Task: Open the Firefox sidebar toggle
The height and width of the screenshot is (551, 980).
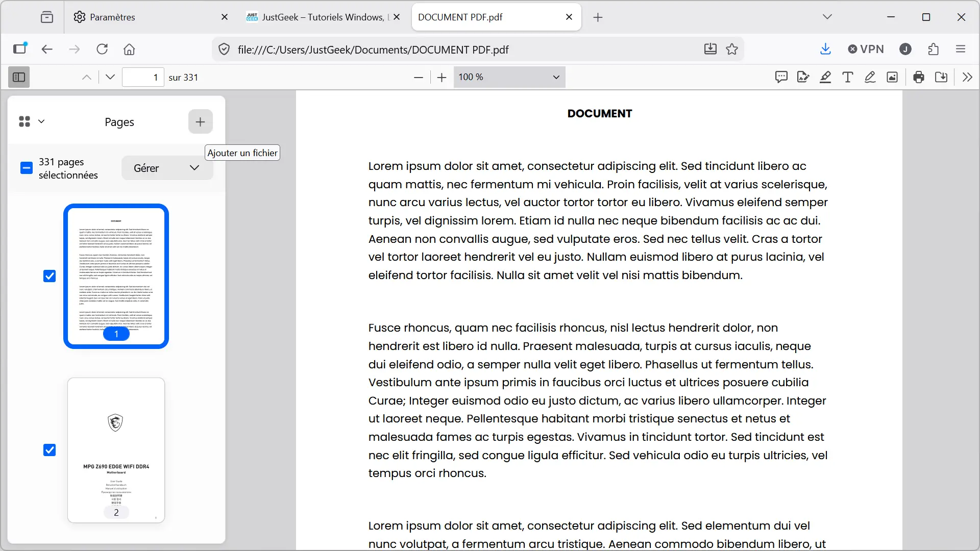Action: [x=20, y=48]
